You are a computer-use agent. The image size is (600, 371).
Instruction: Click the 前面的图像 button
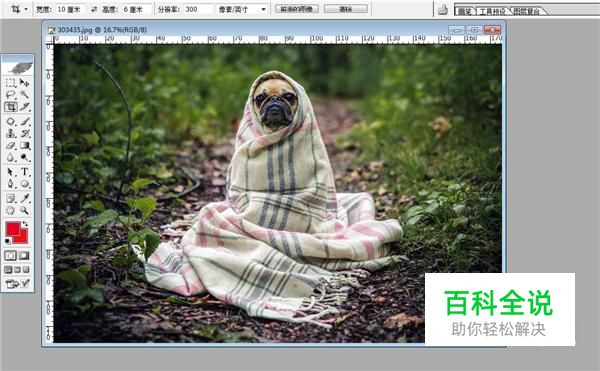click(x=297, y=9)
